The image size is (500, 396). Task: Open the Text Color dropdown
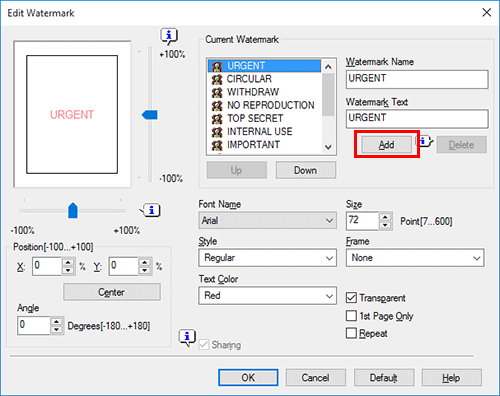[267, 296]
